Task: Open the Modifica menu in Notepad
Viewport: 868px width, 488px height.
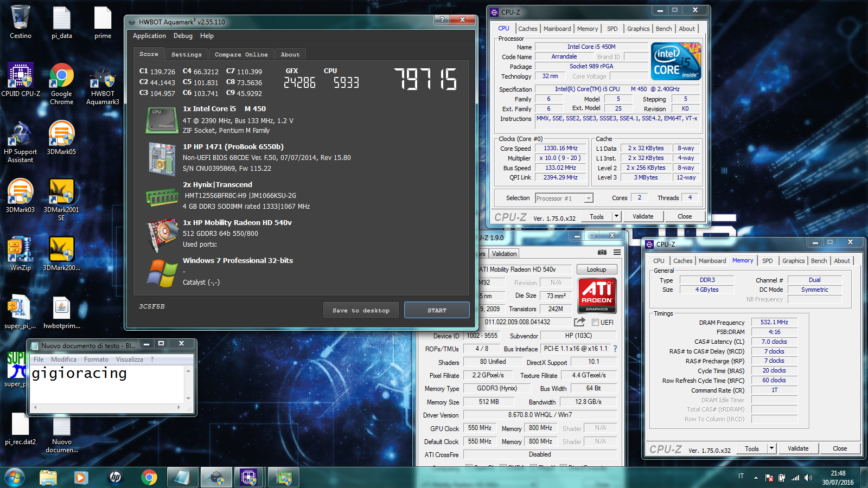Action: click(63, 359)
